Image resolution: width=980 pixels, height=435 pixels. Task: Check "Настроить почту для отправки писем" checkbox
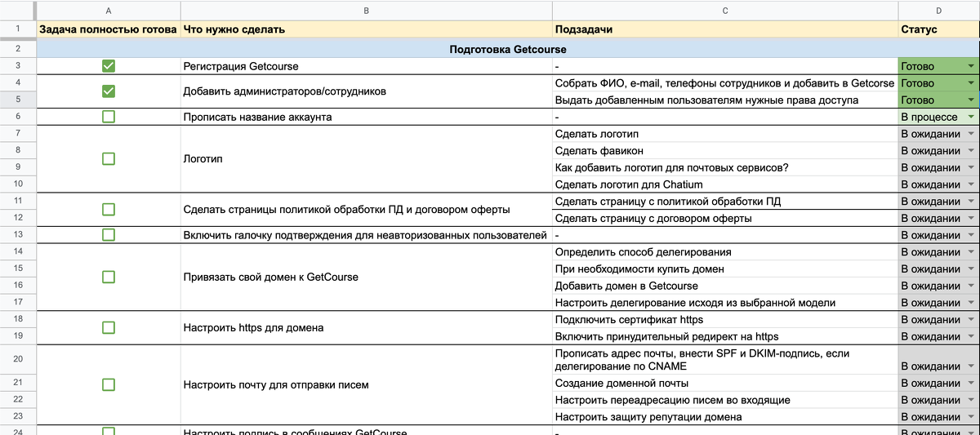[109, 384]
